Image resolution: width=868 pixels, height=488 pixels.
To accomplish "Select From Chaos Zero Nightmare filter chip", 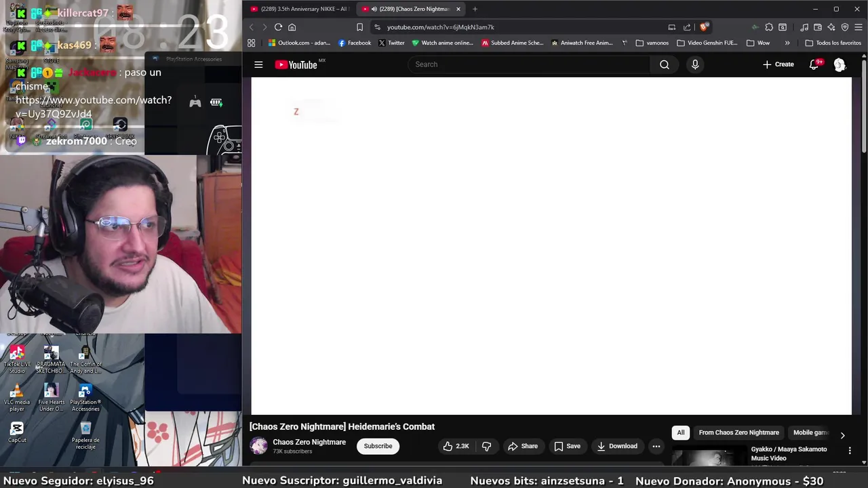I will pyautogui.click(x=738, y=432).
